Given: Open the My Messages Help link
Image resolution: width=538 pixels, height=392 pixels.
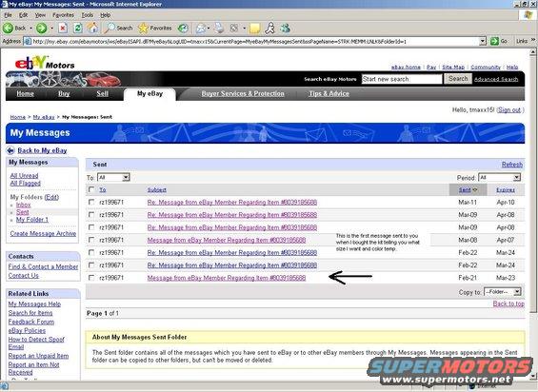Looking at the screenshot, I should point(34,304).
